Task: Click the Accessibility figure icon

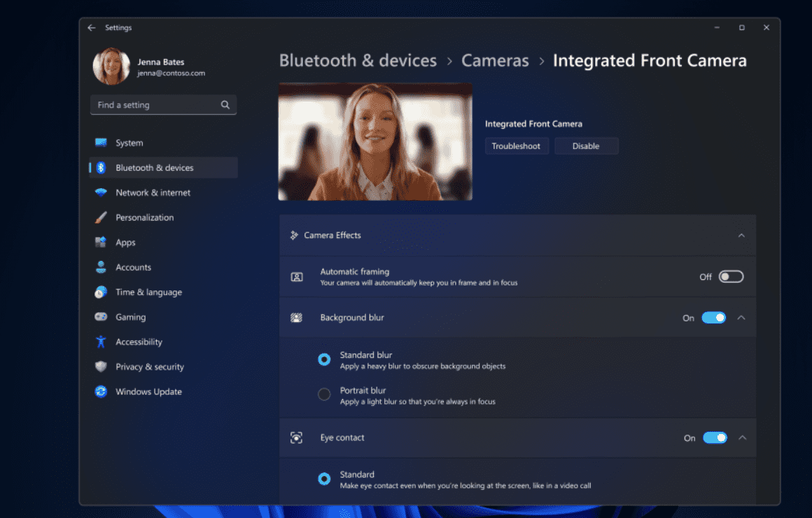Action: point(101,342)
